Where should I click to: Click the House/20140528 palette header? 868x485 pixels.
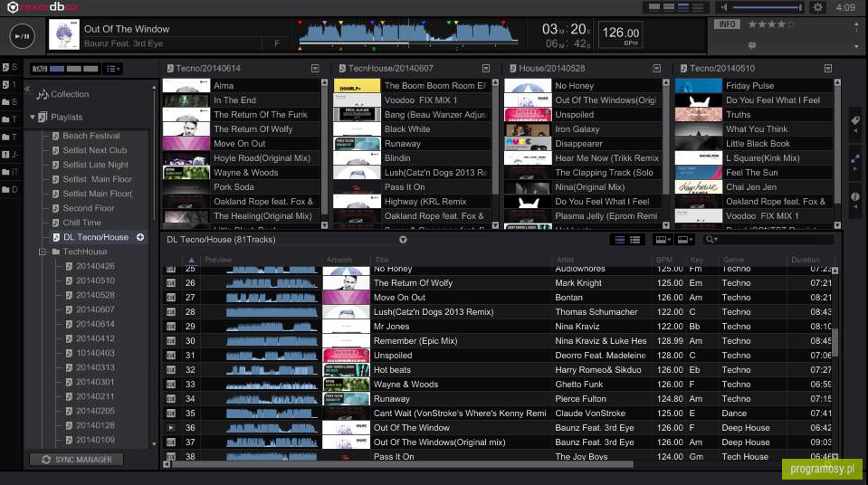point(551,68)
